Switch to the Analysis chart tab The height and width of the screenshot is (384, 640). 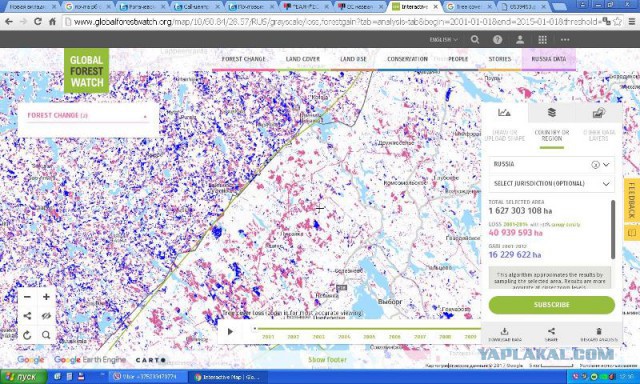coord(504,113)
